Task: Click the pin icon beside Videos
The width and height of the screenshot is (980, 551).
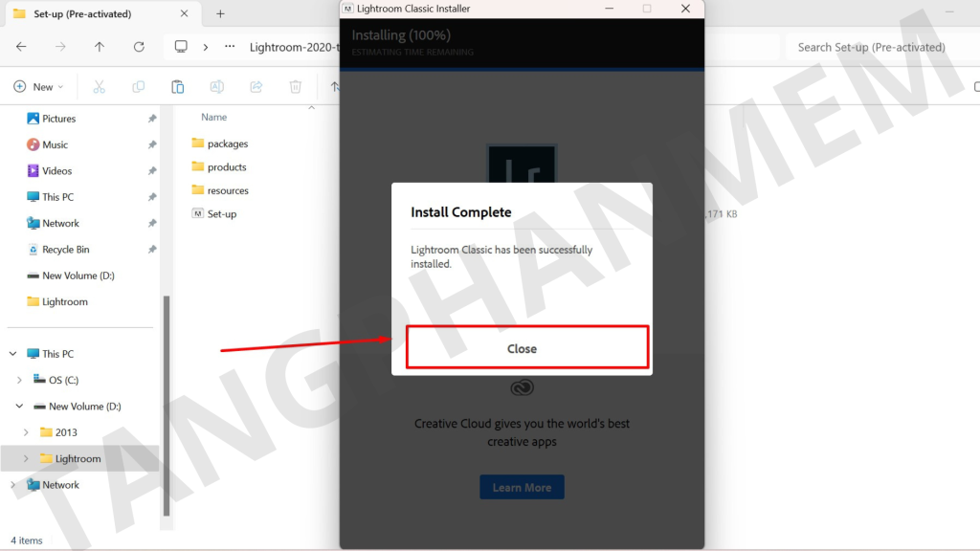Action: coord(152,170)
